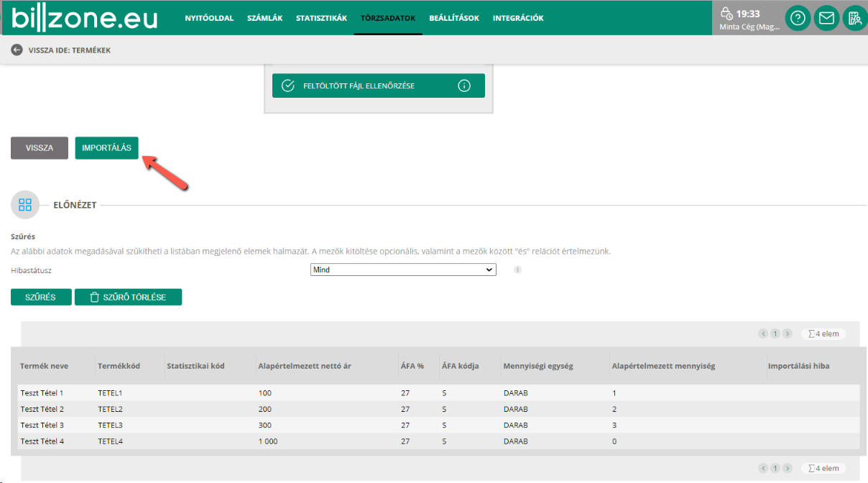The width and height of the screenshot is (868, 483).
Task: Click the Termék neve column header
Action: 45,366
